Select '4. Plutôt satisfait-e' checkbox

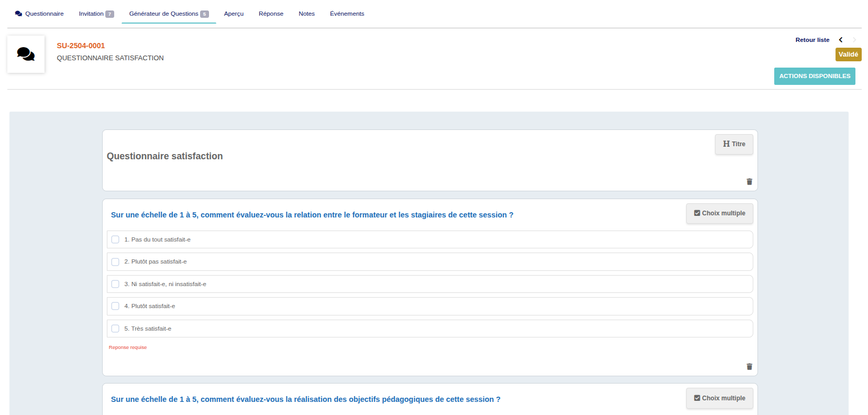click(x=115, y=306)
